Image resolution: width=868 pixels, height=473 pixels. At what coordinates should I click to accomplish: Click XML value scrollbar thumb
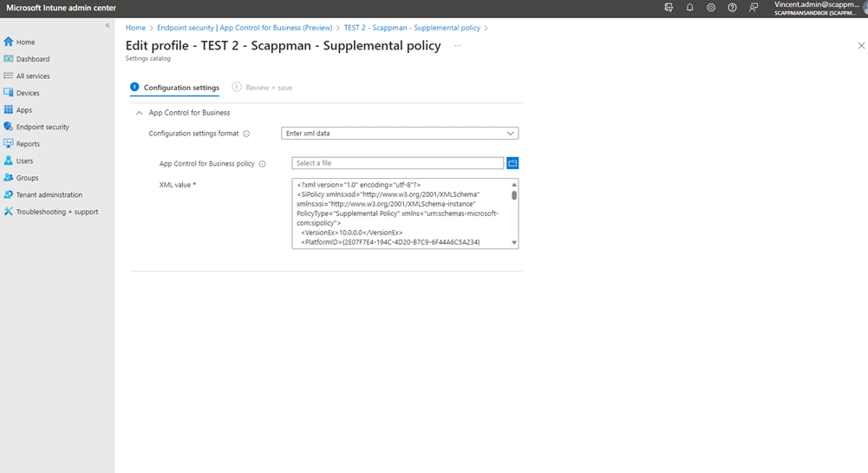pos(514,195)
